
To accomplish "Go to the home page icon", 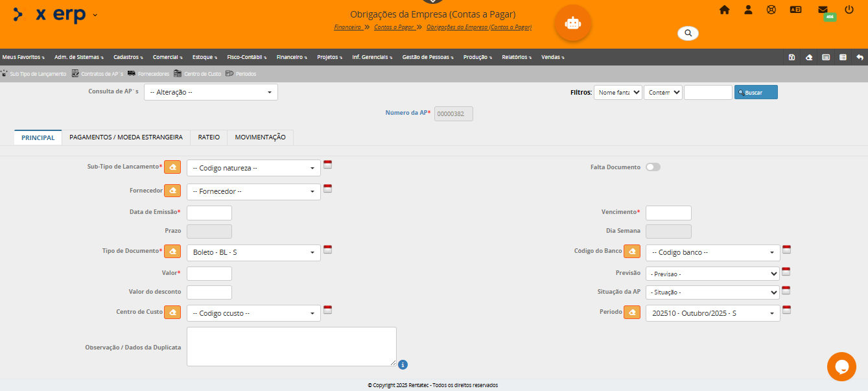I will (x=724, y=10).
